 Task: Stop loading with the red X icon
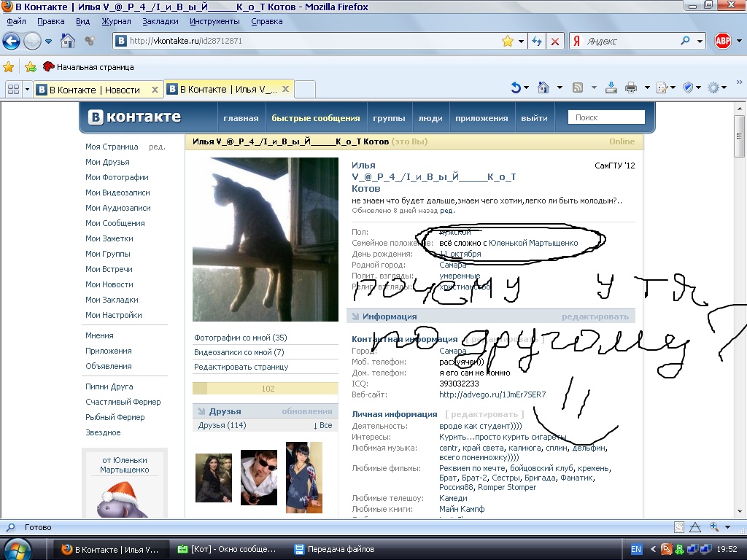click(555, 41)
